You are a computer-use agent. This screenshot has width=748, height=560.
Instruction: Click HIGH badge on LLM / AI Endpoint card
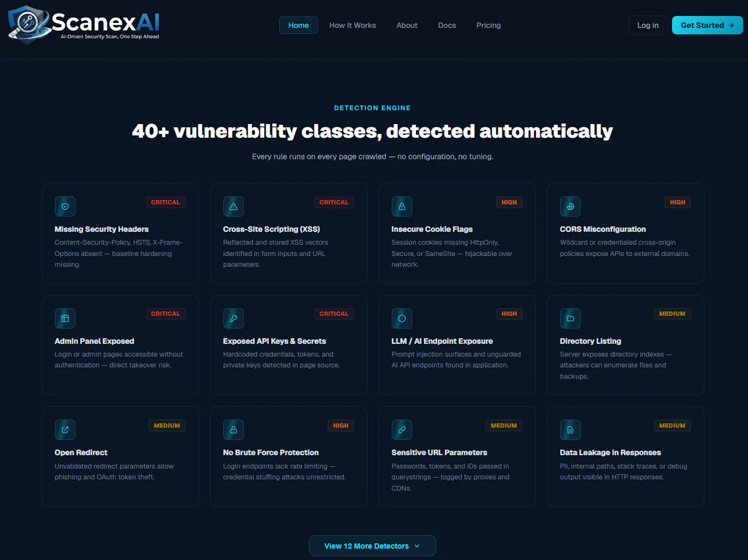pyautogui.click(x=509, y=314)
